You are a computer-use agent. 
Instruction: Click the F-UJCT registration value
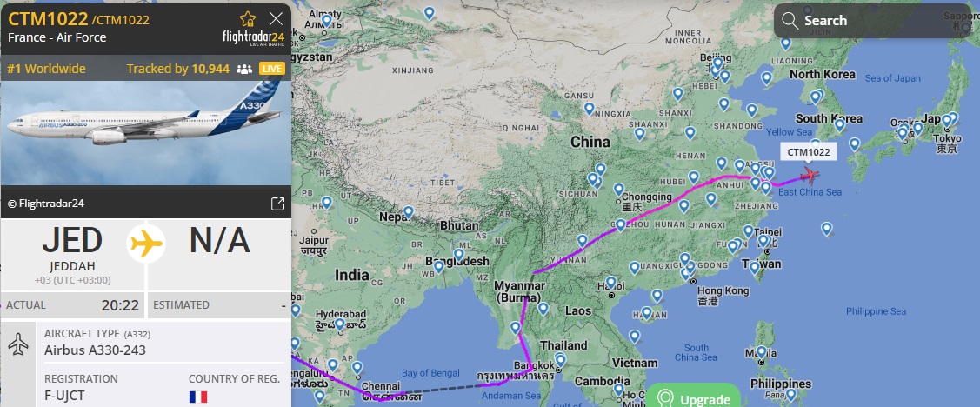pos(64,396)
